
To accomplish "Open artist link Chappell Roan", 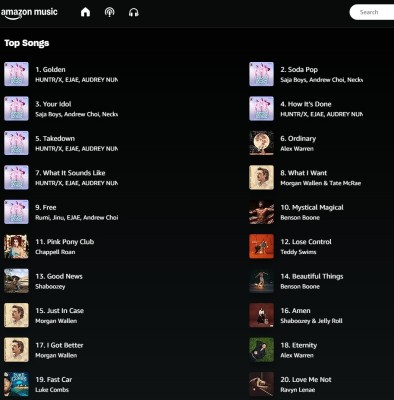I will click(x=55, y=252).
